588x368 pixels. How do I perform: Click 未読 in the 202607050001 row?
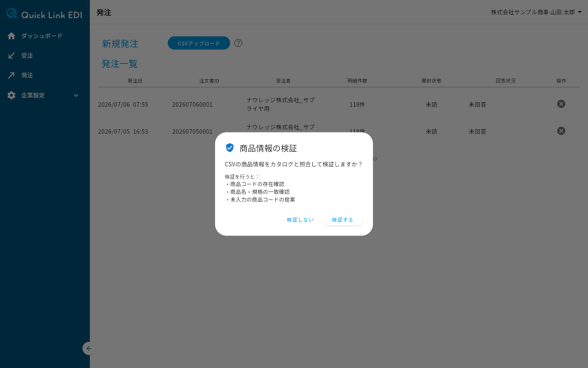pos(432,132)
